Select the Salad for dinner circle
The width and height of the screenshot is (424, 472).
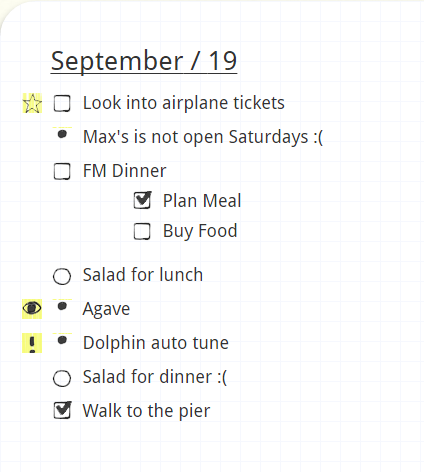[62, 378]
